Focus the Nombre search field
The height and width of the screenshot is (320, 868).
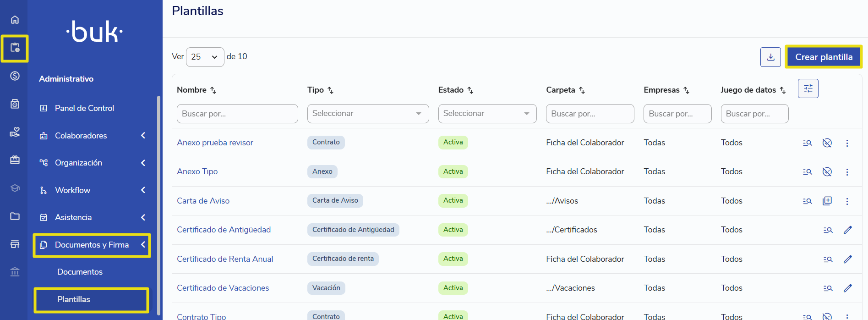click(x=237, y=114)
